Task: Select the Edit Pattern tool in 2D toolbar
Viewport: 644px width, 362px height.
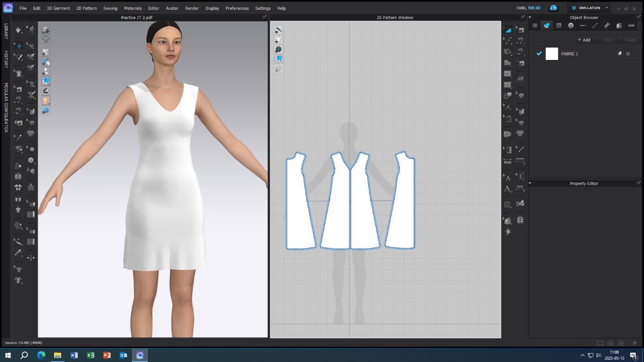Action: click(508, 40)
